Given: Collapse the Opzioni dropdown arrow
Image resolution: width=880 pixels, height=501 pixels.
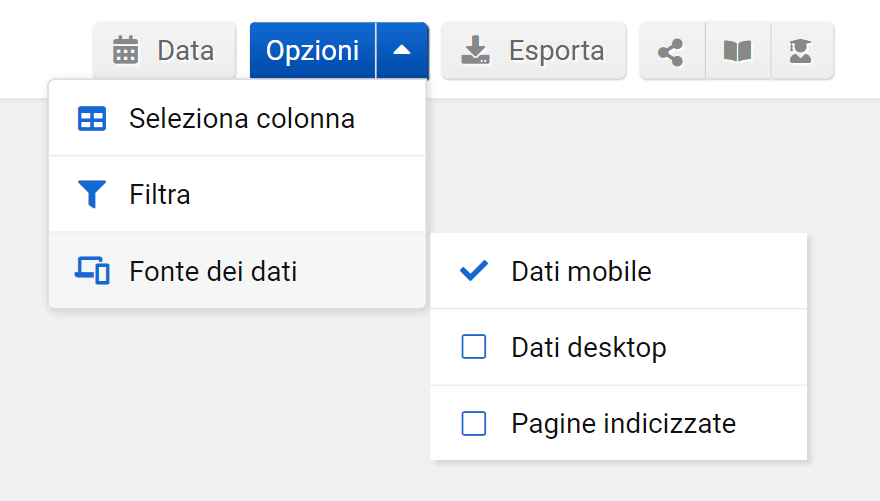Looking at the screenshot, I should tap(402, 51).
